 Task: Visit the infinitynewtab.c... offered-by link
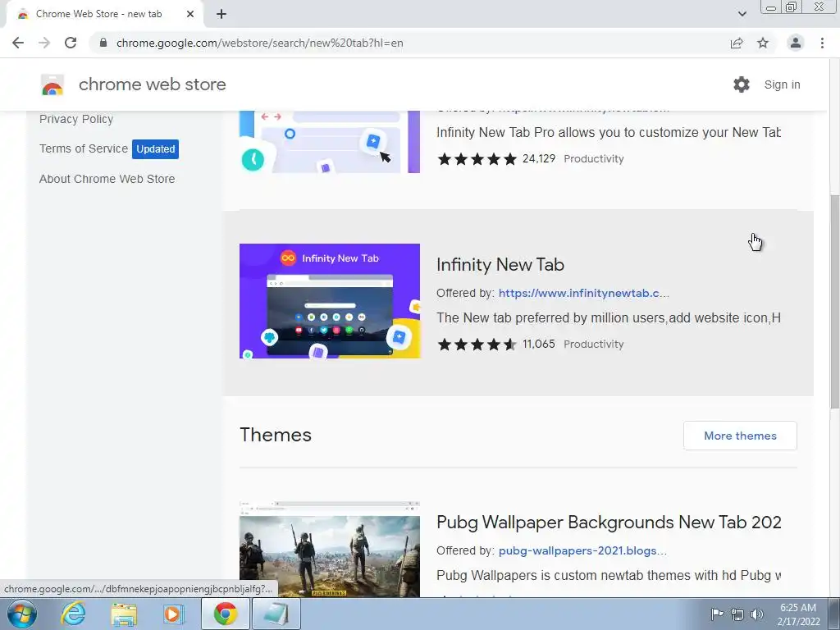[x=584, y=293]
